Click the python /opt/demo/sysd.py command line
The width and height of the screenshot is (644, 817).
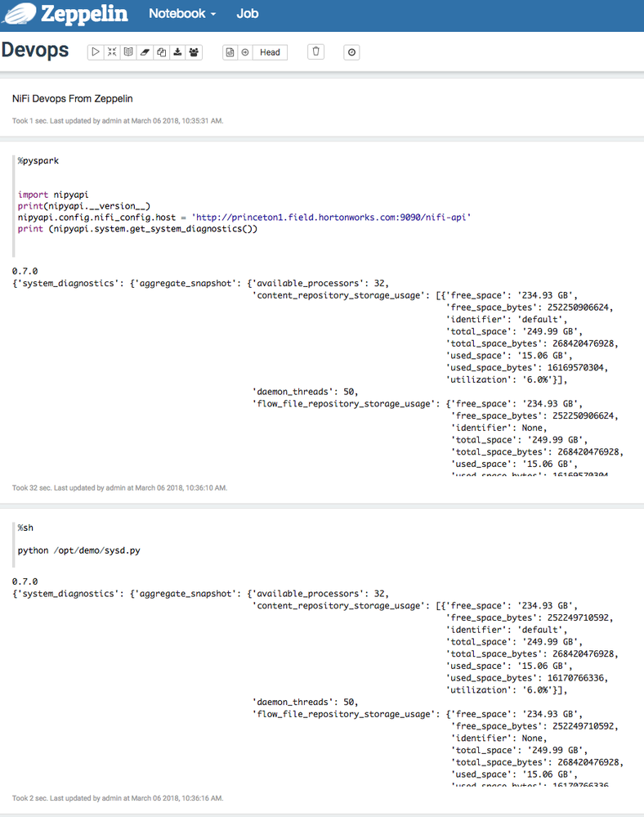pyautogui.click(x=78, y=550)
